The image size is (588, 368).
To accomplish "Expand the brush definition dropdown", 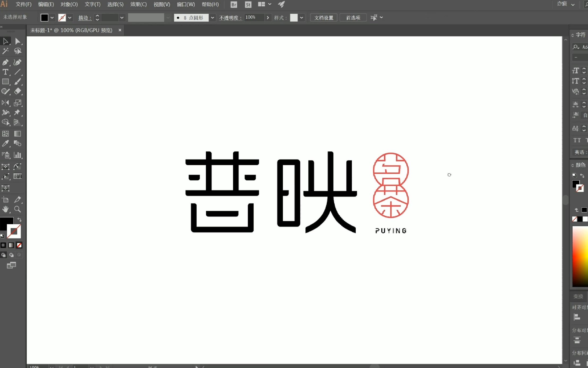I will click(213, 18).
